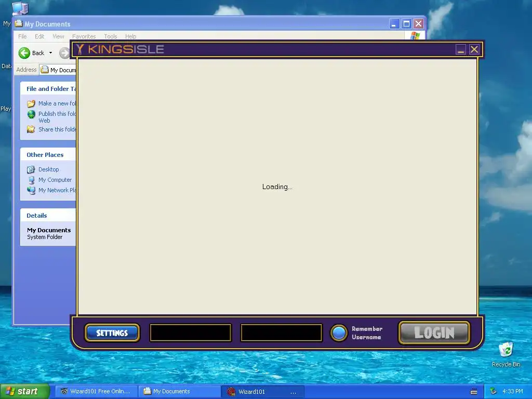Open View menu in My Documents
The height and width of the screenshot is (399, 532).
58,36
